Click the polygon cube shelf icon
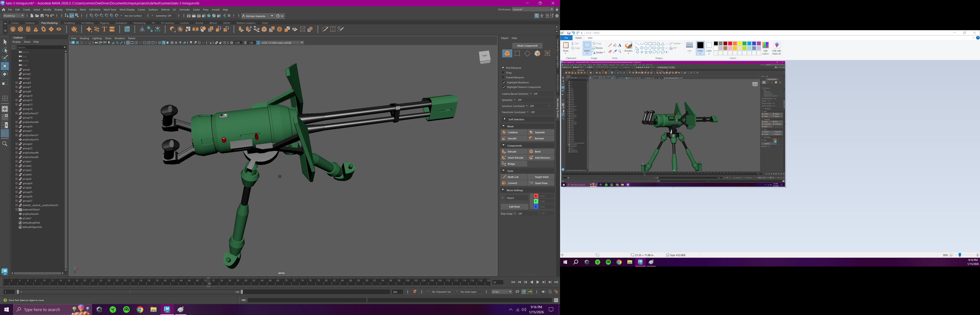The image size is (980, 315). (21, 29)
